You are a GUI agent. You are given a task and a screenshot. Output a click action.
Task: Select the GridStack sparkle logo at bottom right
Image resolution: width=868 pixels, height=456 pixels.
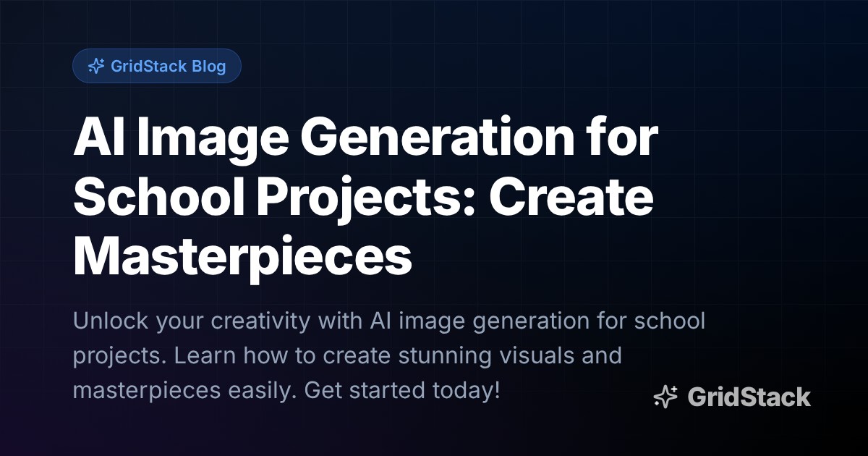pyautogui.click(x=665, y=397)
